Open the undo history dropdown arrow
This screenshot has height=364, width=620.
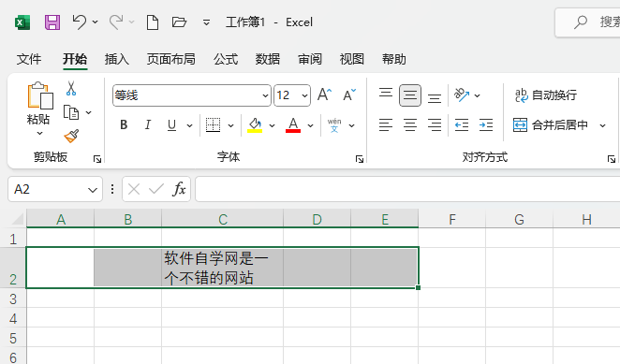95,22
